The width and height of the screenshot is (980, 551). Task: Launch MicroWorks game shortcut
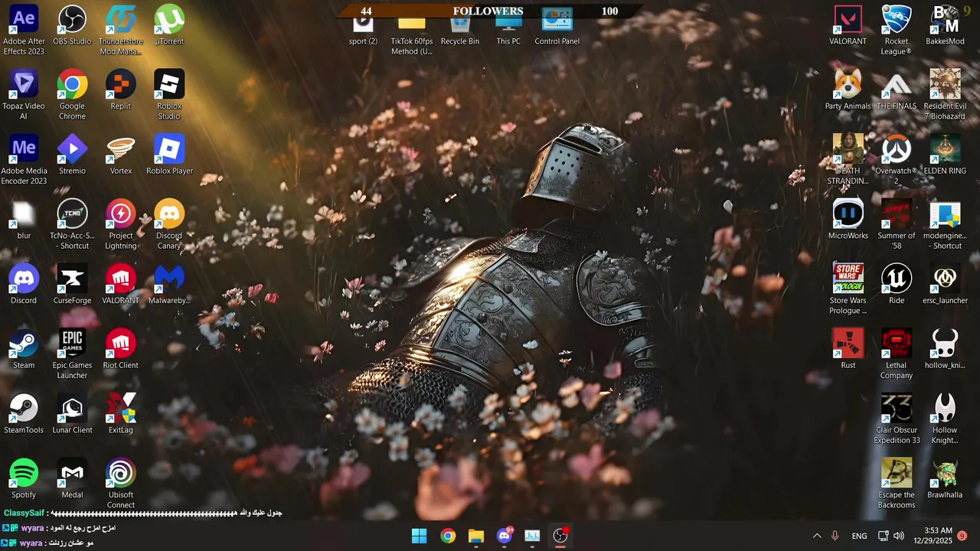click(848, 220)
